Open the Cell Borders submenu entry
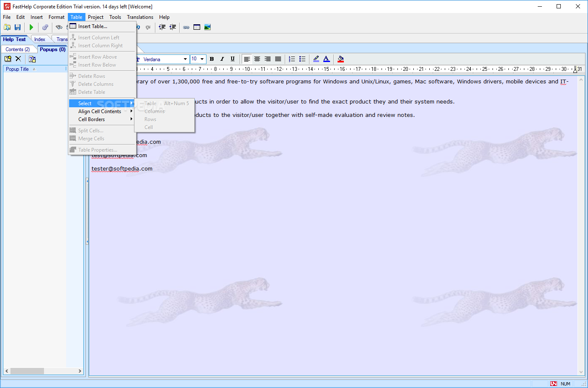The image size is (588, 388). pyautogui.click(x=92, y=119)
